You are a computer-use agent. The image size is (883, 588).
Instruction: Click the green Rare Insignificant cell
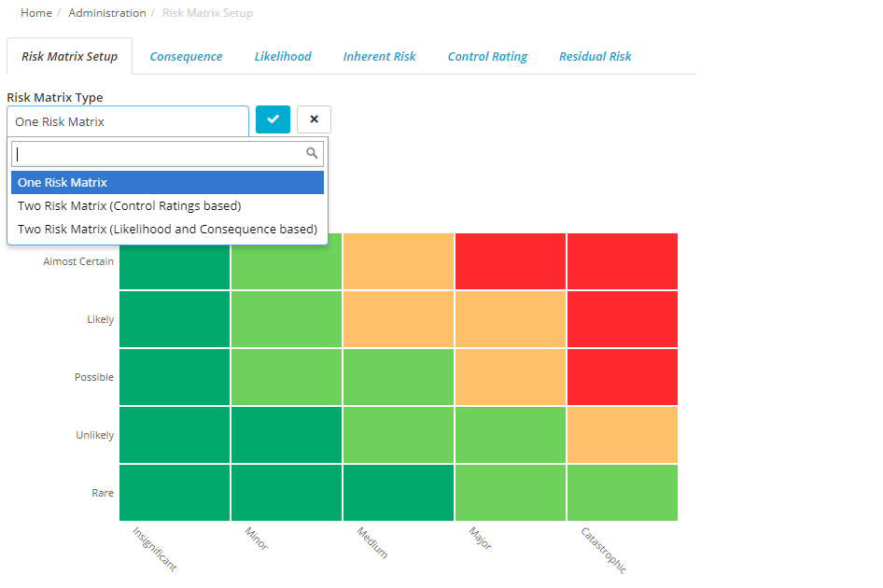[x=174, y=492]
